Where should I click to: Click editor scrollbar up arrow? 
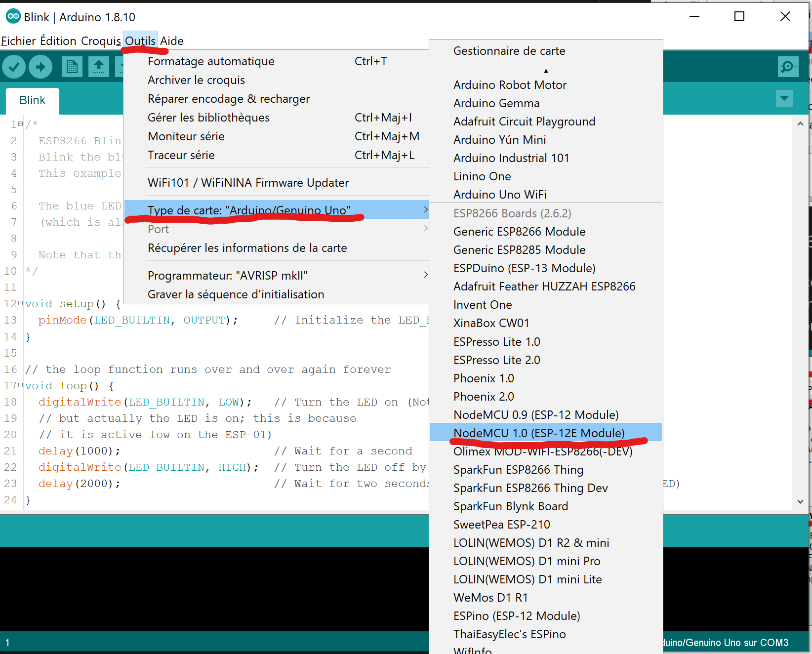(x=800, y=124)
